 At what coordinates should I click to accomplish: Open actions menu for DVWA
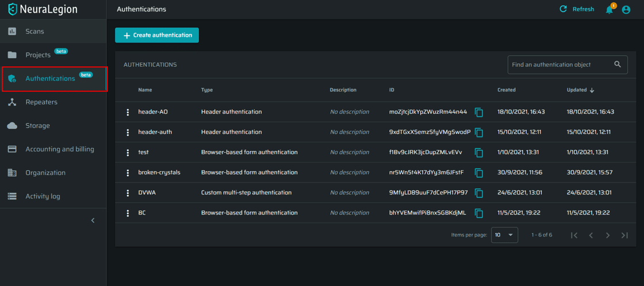(x=128, y=193)
